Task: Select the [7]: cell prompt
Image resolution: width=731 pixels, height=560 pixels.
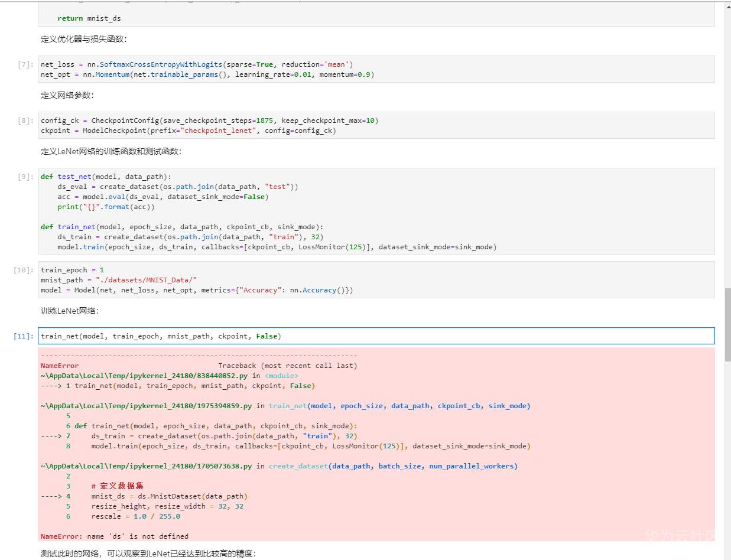Action: 26,64
